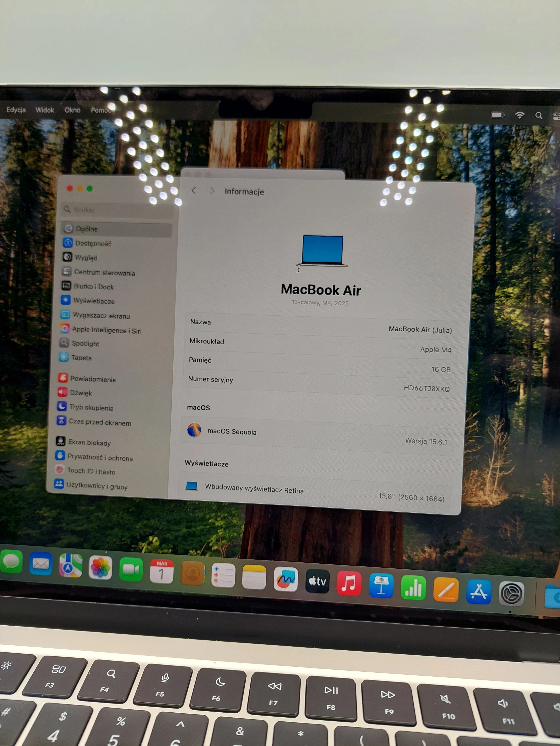Click the back chevron in Informacje header

194,191
